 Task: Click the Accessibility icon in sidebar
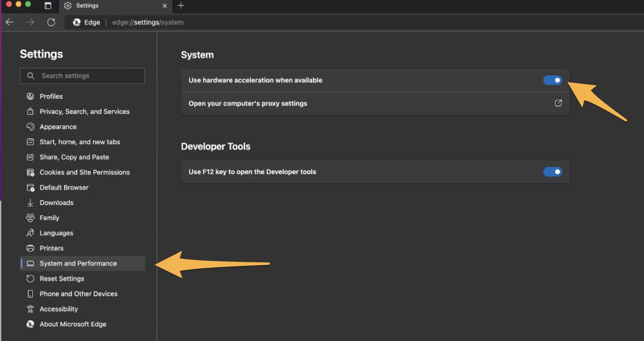pos(31,309)
